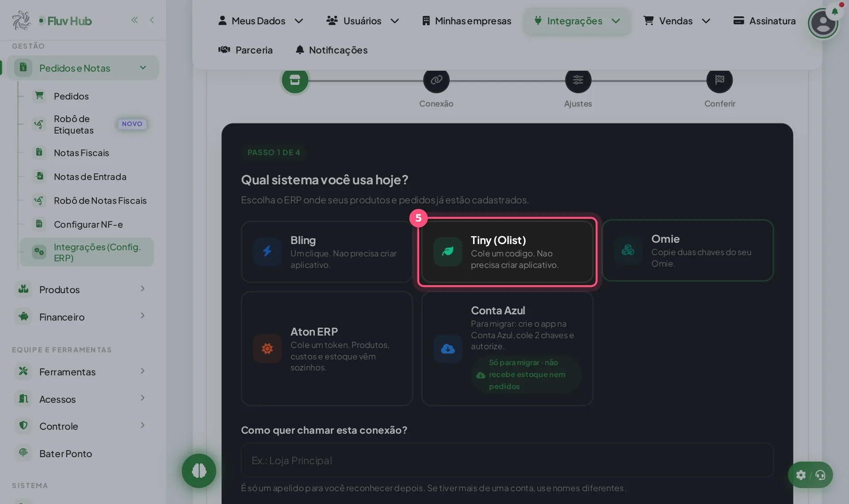Open Configurar NF-e page
The image size is (849, 504).
pyautogui.click(x=87, y=224)
